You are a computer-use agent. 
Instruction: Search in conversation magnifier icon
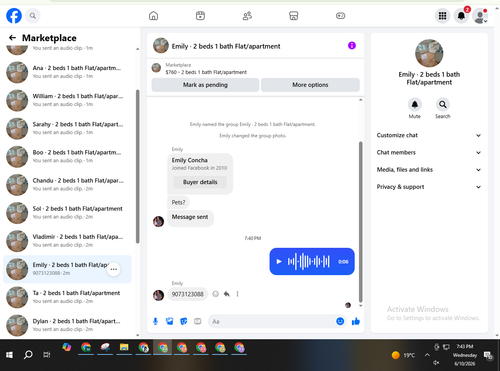pyautogui.click(x=443, y=105)
